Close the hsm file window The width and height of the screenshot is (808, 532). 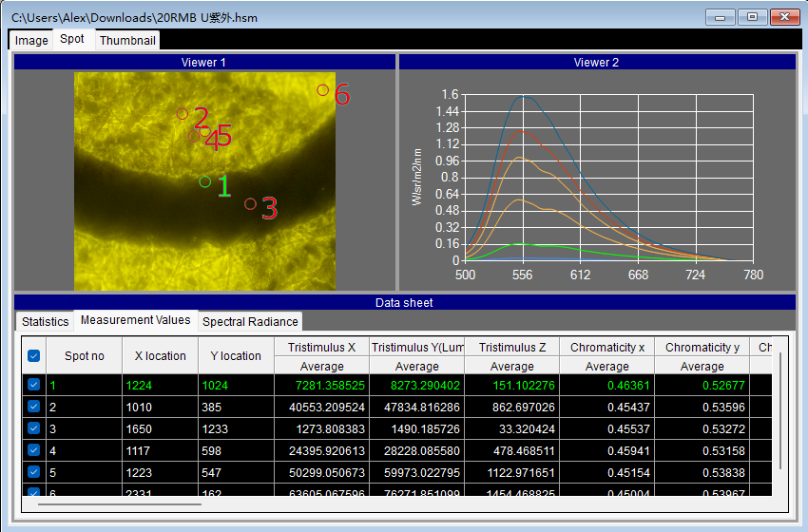tap(784, 17)
